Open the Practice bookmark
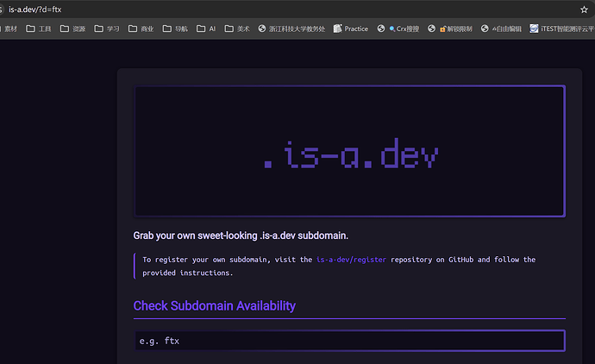The image size is (595, 364). click(x=351, y=28)
